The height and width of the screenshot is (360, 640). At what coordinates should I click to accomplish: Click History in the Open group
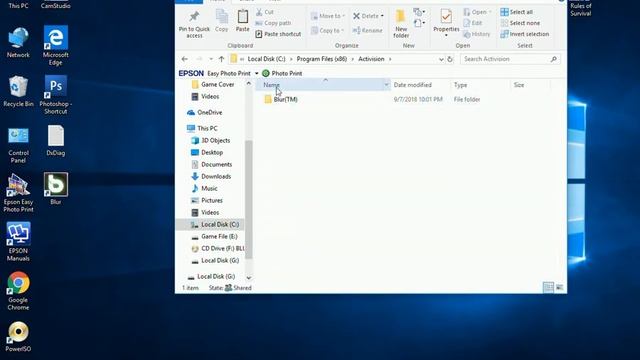click(476, 34)
